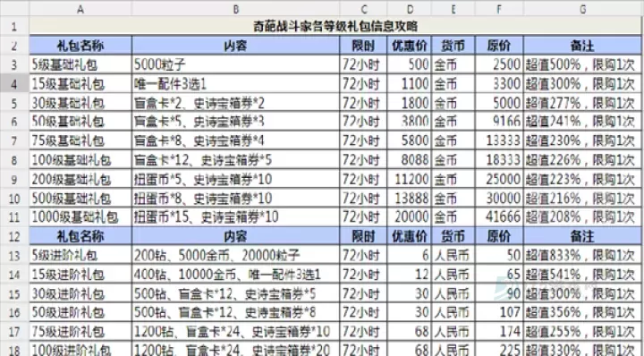Select column B header

tap(236, 9)
